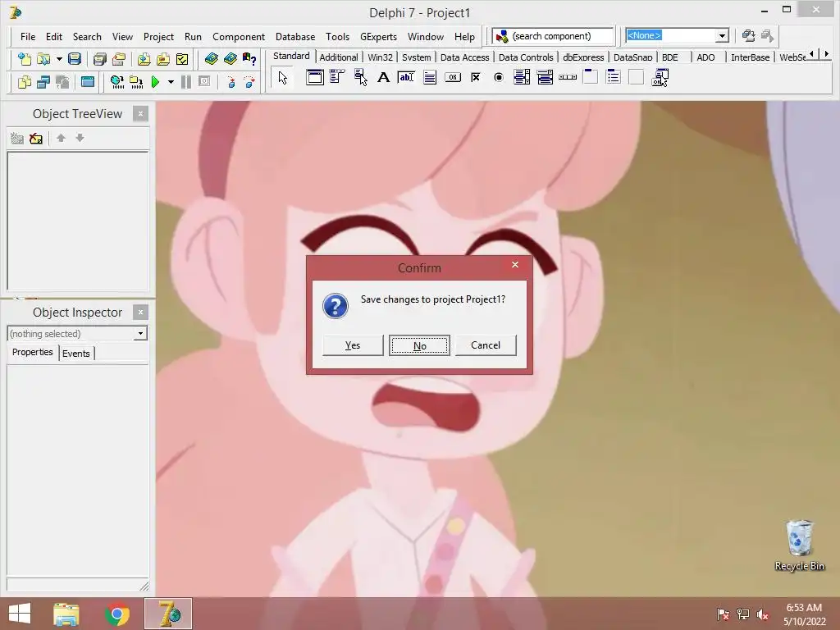
Task: Open File Explorer from the taskbar
Action: coord(66,614)
